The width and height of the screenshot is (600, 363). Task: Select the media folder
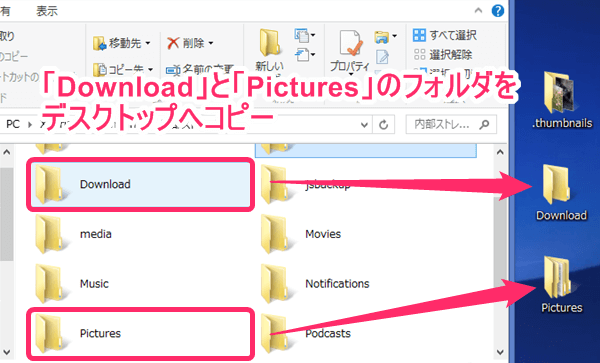pyautogui.click(x=140, y=234)
